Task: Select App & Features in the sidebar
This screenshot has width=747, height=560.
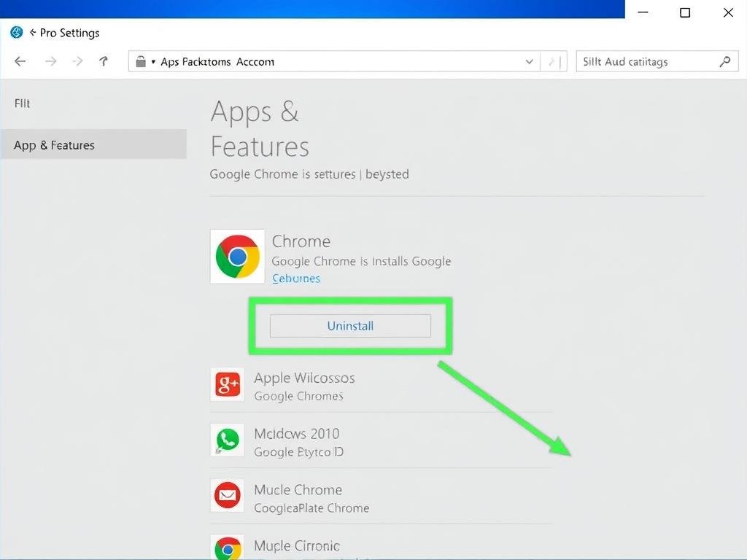Action: [93, 144]
